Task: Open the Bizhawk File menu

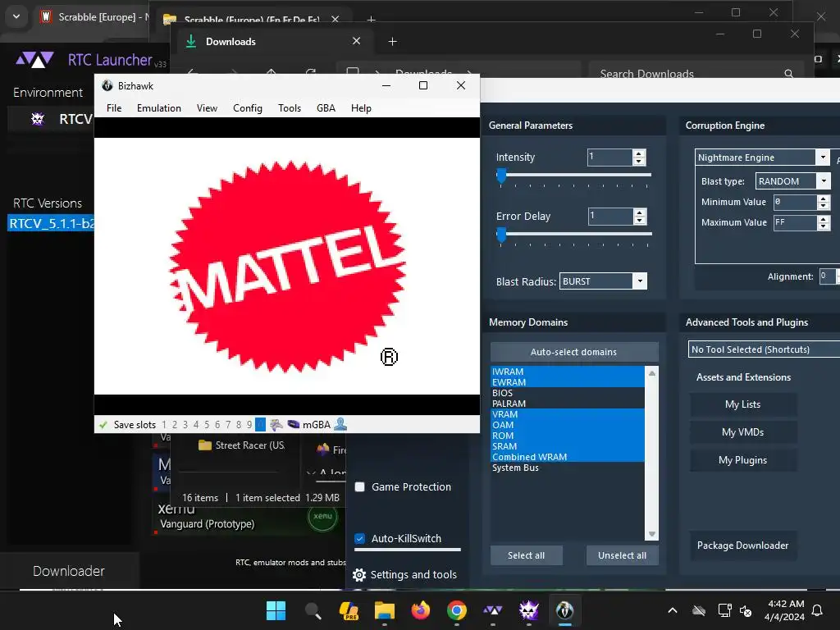Action: [x=114, y=108]
